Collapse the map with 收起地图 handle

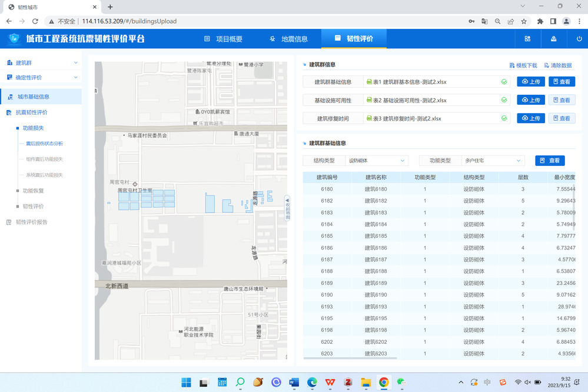tap(287, 208)
